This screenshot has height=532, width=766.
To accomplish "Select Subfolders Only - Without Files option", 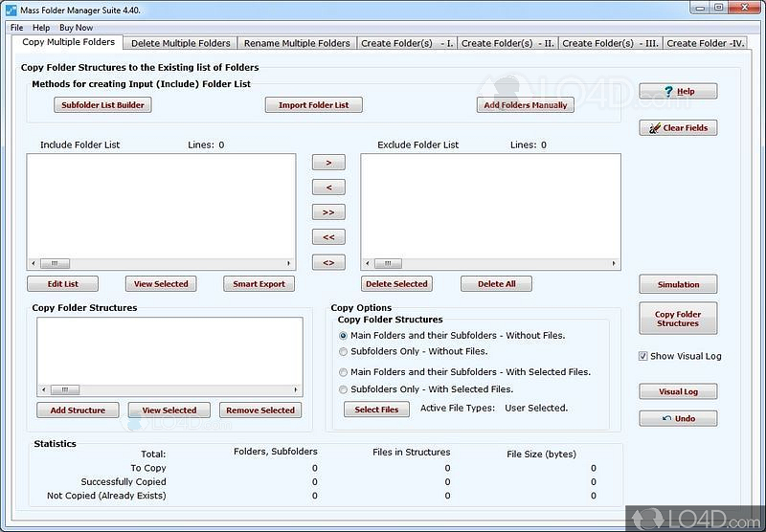I will [344, 351].
